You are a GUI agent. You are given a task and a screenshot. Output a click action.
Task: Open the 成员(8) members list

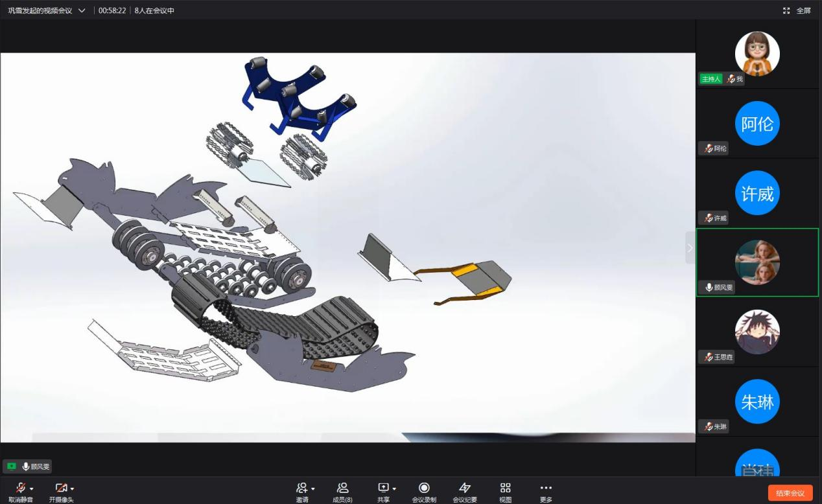[x=342, y=488]
